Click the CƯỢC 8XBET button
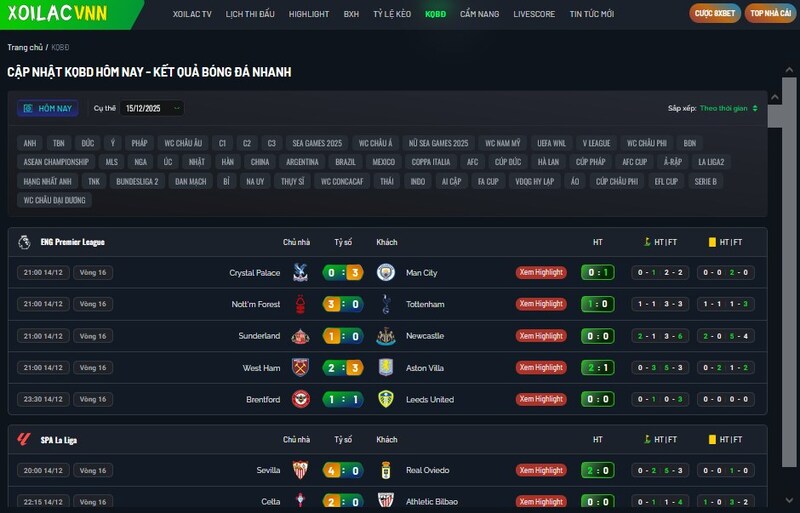 (714, 14)
